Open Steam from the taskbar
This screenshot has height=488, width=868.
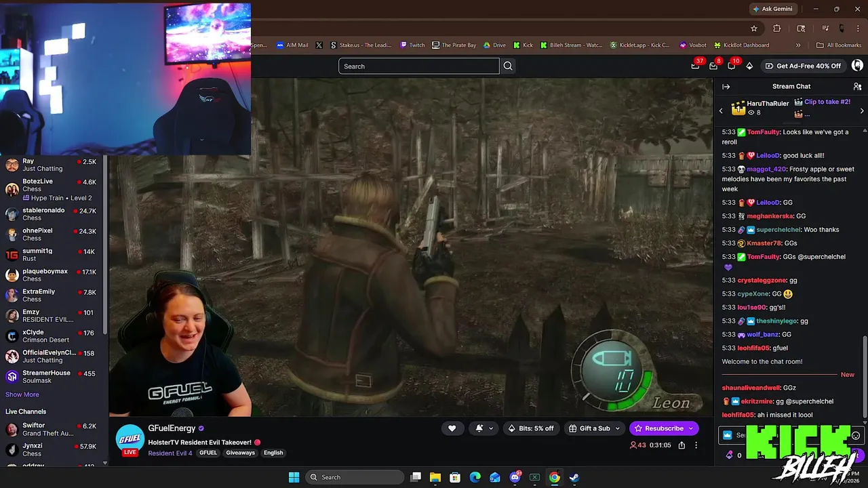[574, 477]
